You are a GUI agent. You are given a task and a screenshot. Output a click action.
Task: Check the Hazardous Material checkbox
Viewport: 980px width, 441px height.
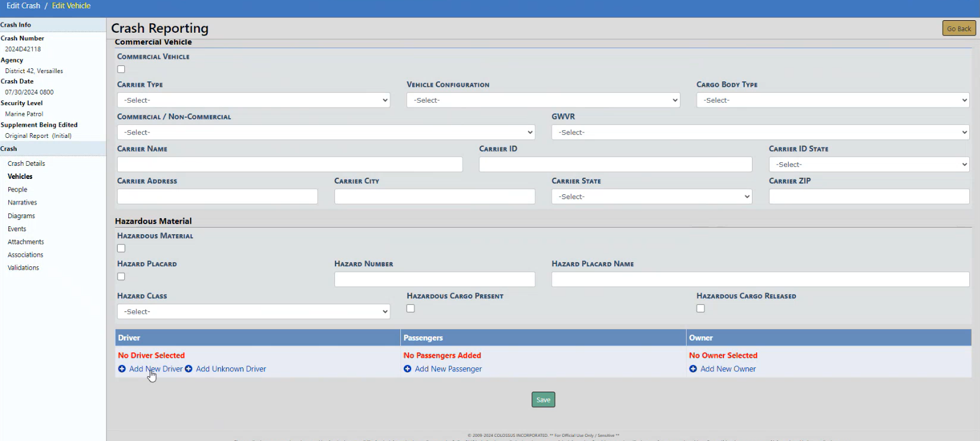[121, 248]
